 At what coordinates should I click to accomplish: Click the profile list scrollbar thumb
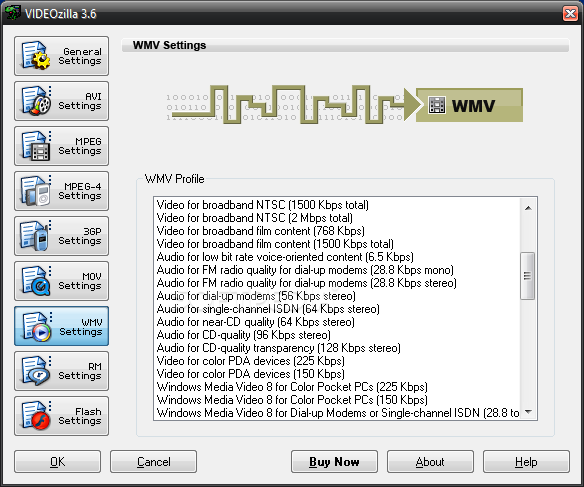(528, 276)
